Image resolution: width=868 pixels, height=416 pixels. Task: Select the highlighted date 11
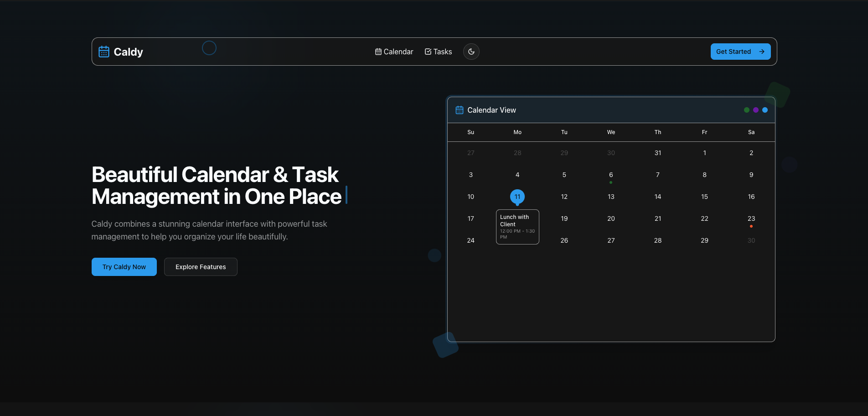click(x=517, y=197)
